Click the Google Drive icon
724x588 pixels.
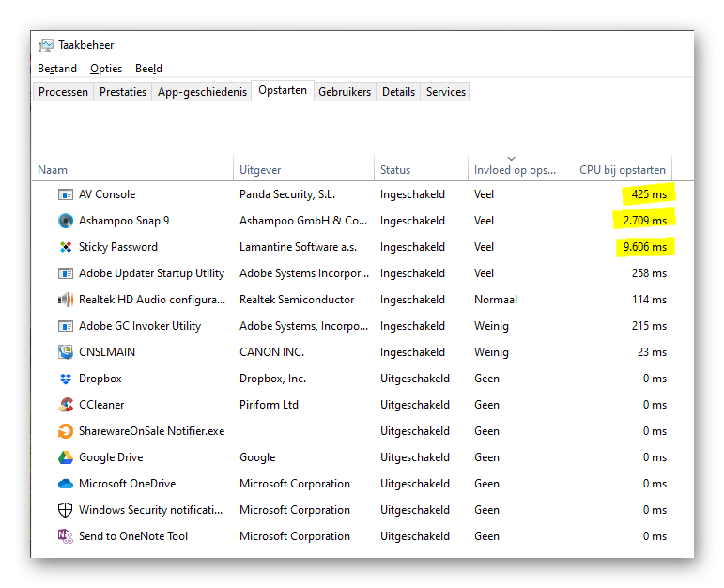pyautogui.click(x=65, y=457)
